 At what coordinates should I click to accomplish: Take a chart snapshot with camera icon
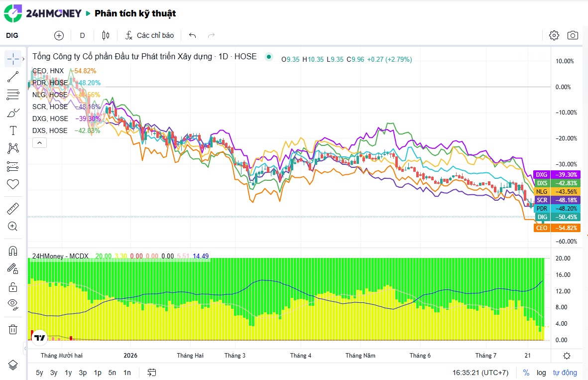click(573, 35)
